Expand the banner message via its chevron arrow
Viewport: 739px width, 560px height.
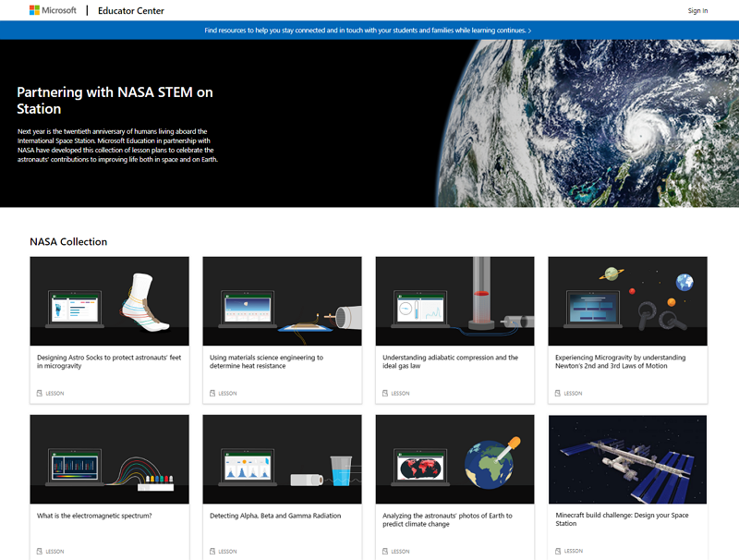click(528, 29)
